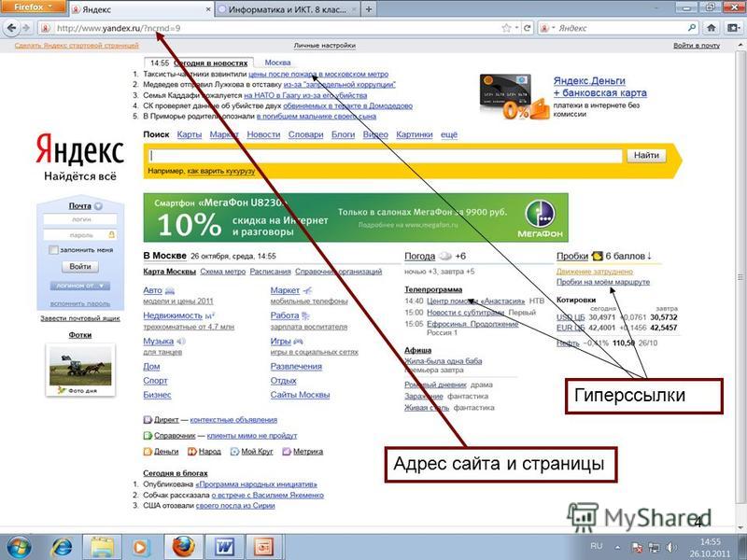This screenshot has height=560, width=747.
Task: Click the Найти search button
Action: 646,155
